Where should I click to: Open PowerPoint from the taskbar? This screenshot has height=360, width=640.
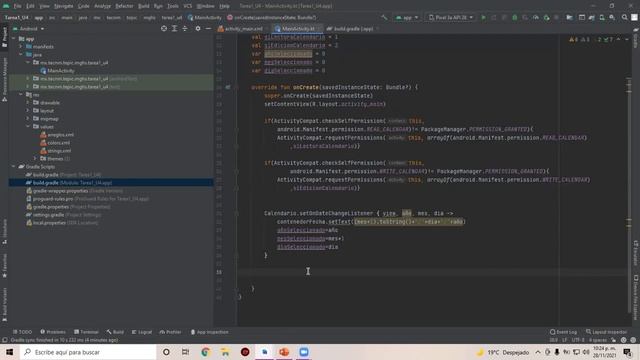284,352
